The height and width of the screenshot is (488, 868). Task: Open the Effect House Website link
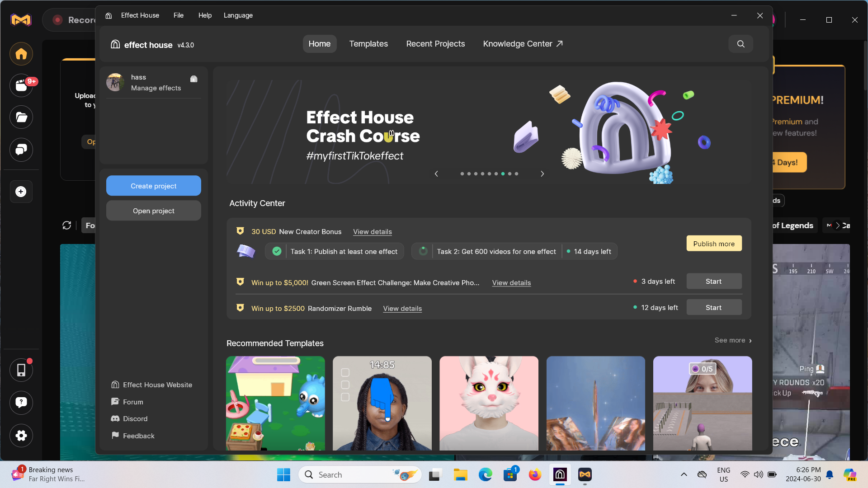[x=152, y=385]
